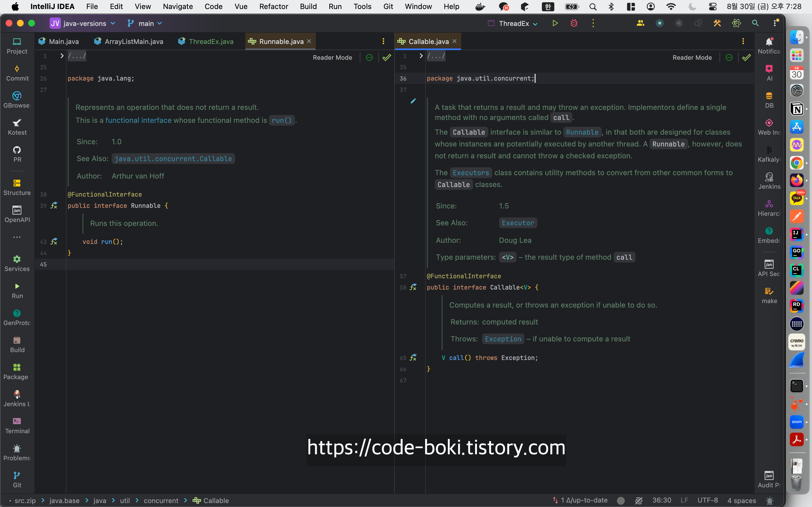
Task: Open the Structure tool window
Action: point(17,187)
